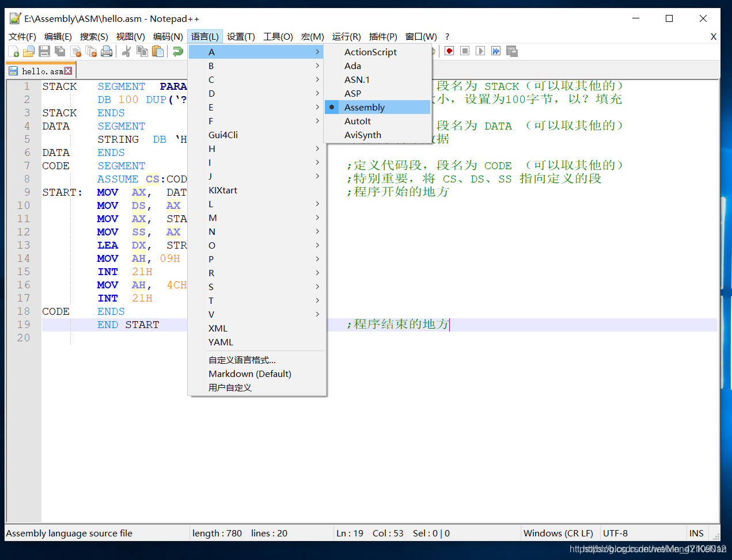Open the 窗口(W) menu
Screen dimensions: 732x560
(x=421, y=36)
